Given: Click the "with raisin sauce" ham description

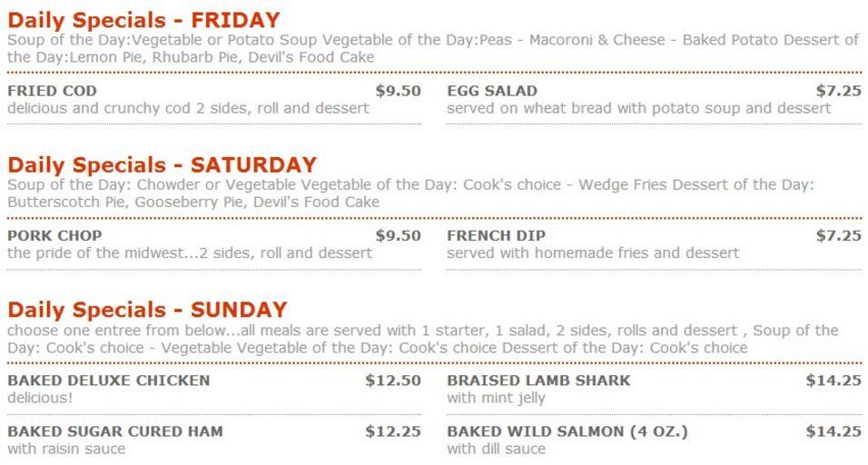Looking at the screenshot, I should coord(66,449).
